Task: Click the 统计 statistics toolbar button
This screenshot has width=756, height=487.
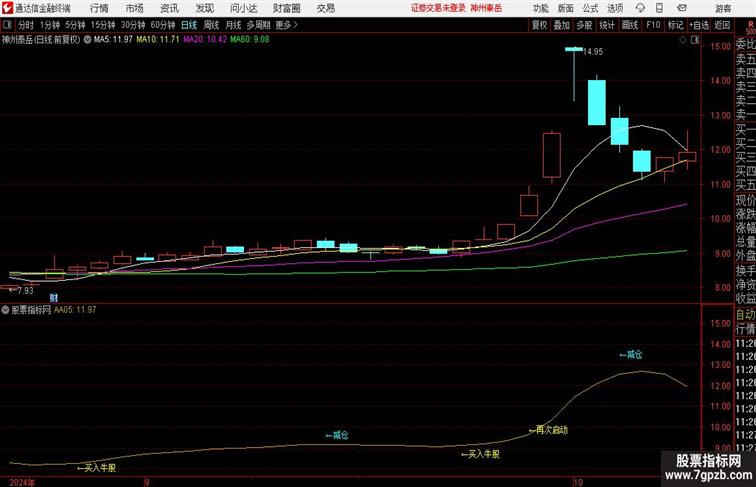Action: click(x=607, y=25)
